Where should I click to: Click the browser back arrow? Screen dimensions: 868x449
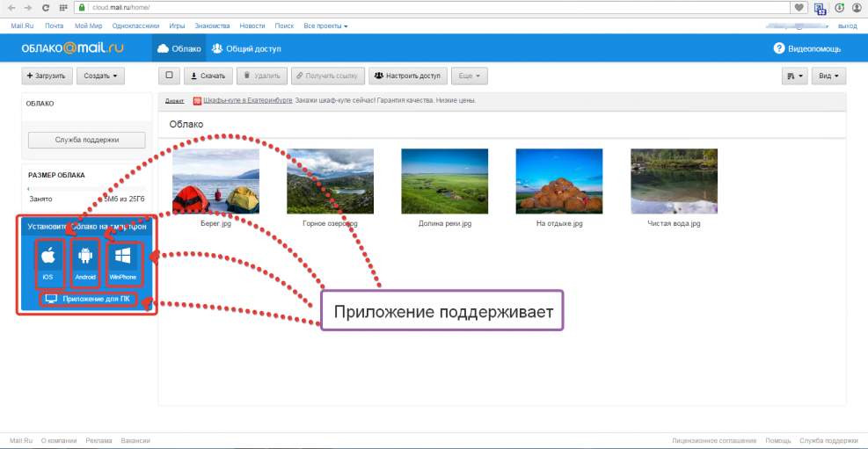(x=10, y=7)
